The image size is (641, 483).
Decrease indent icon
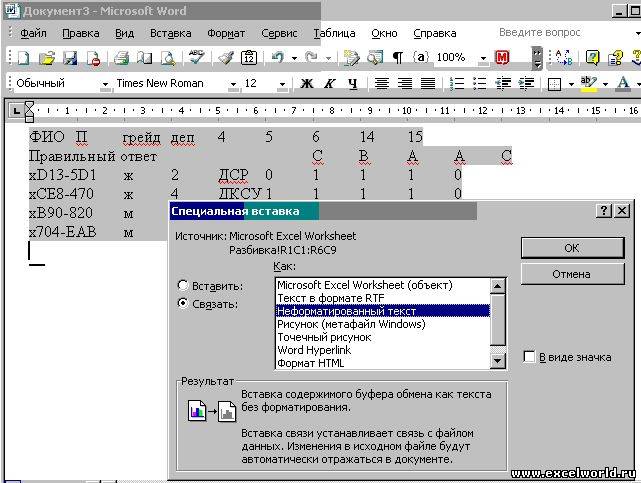coord(503,83)
